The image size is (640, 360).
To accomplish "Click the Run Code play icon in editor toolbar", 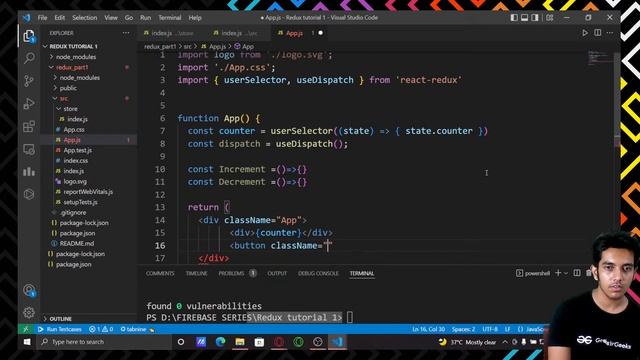I will pyautogui.click(x=585, y=33).
